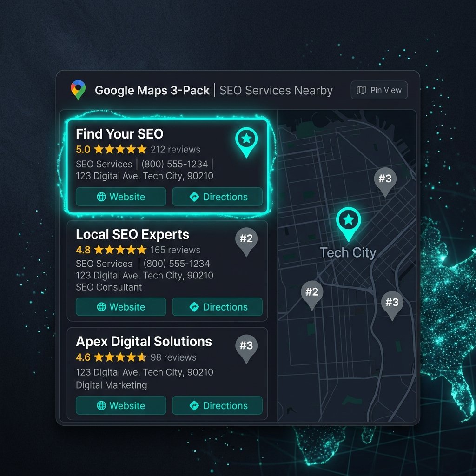This screenshot has height=476, width=476.
Task: Select the #2 marker on the map
Action: pos(312,295)
